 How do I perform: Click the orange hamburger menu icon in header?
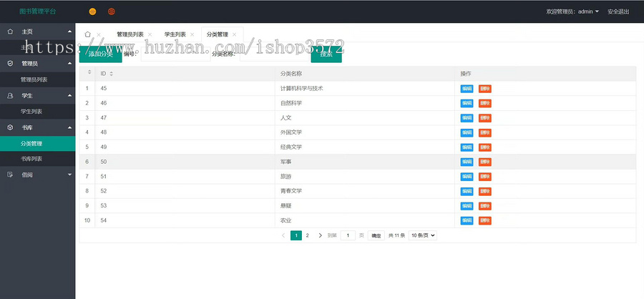tap(93, 11)
